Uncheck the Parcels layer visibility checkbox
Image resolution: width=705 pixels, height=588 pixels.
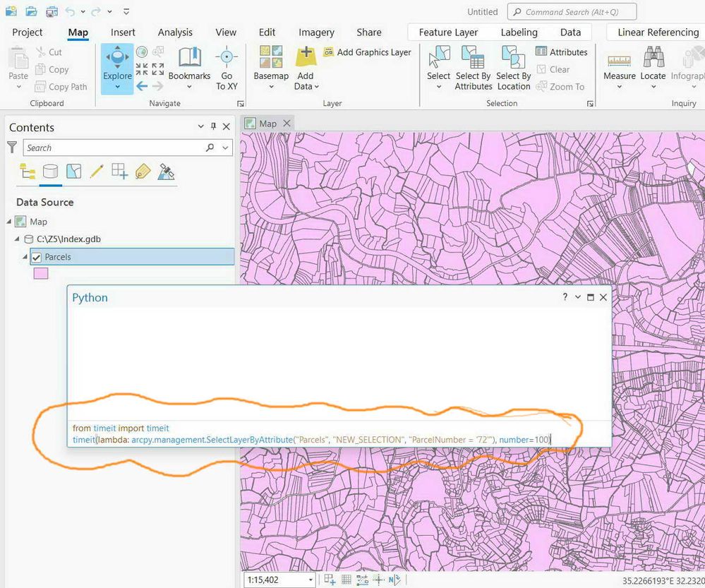point(37,258)
